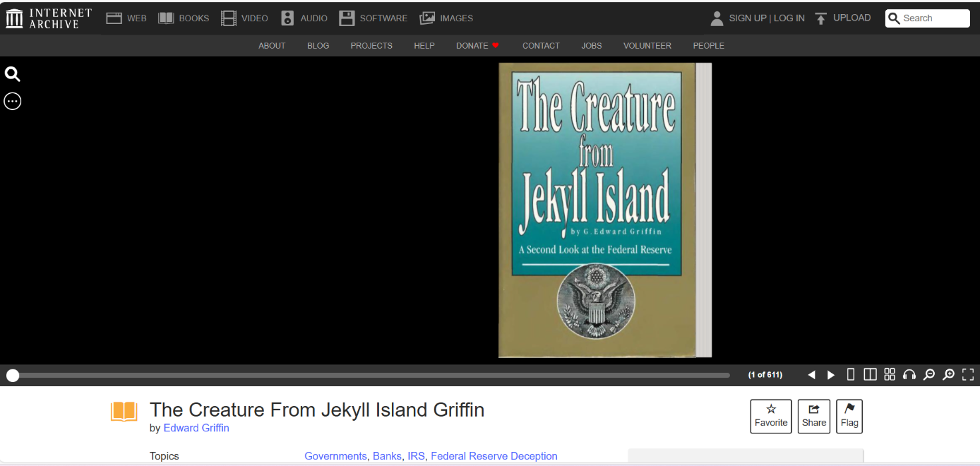Image resolution: width=980 pixels, height=466 pixels.
Task: Open the ABOUT menu item
Action: click(272, 46)
